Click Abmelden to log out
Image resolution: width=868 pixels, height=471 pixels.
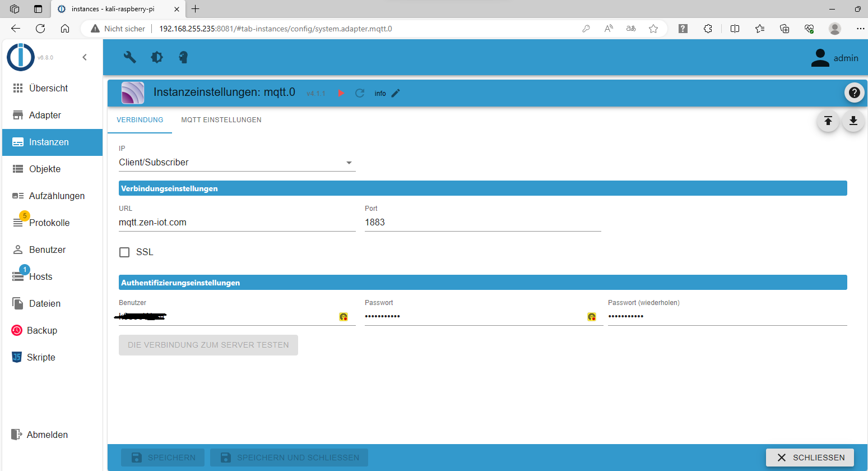tap(53, 435)
